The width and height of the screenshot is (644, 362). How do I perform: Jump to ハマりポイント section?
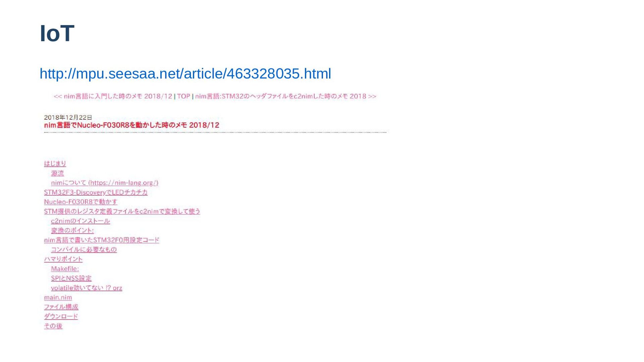click(x=63, y=259)
